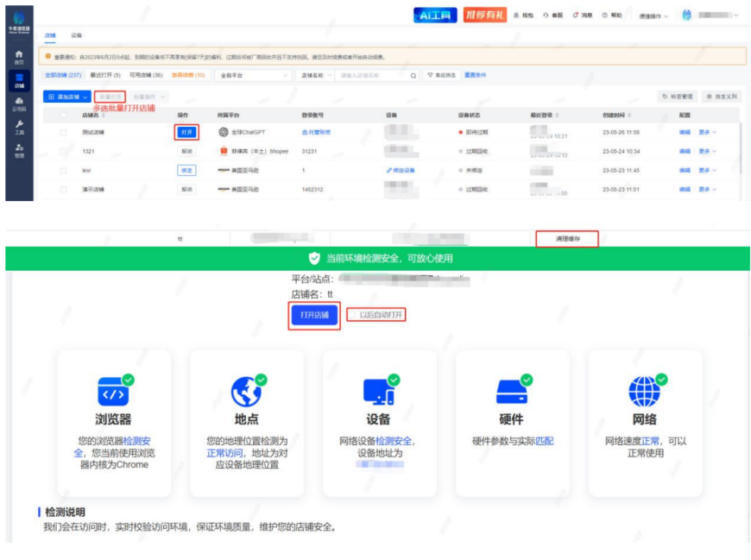Image resolution: width=751 pixels, height=560 pixels.
Task: Open the 云号码 cloud icon in sidebar
Action: [x=19, y=104]
